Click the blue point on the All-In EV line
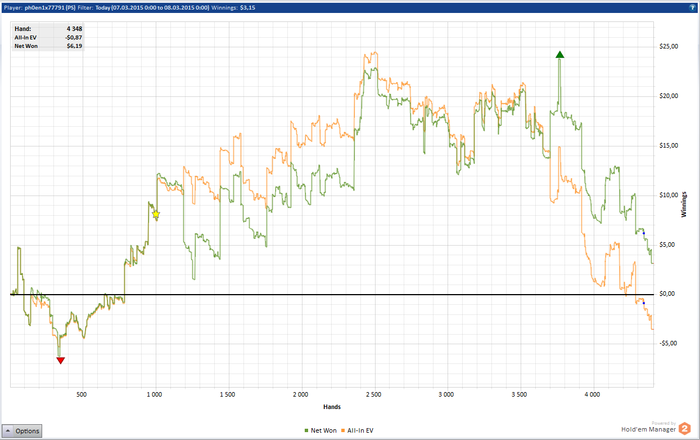The height and width of the screenshot is (440, 700). pyautogui.click(x=643, y=303)
